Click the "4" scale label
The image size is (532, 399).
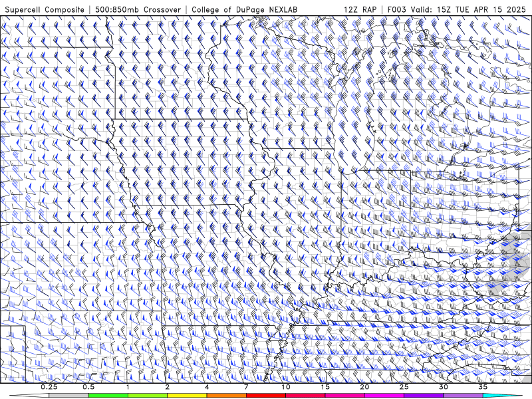207,387
